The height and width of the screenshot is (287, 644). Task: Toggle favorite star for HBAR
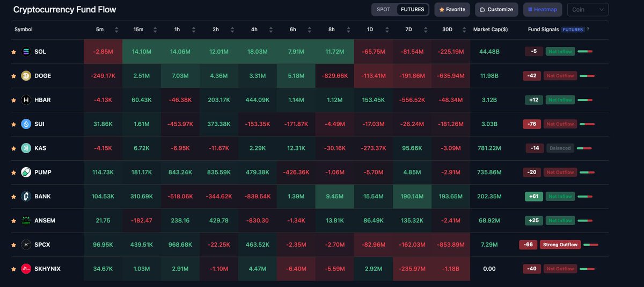13,101
